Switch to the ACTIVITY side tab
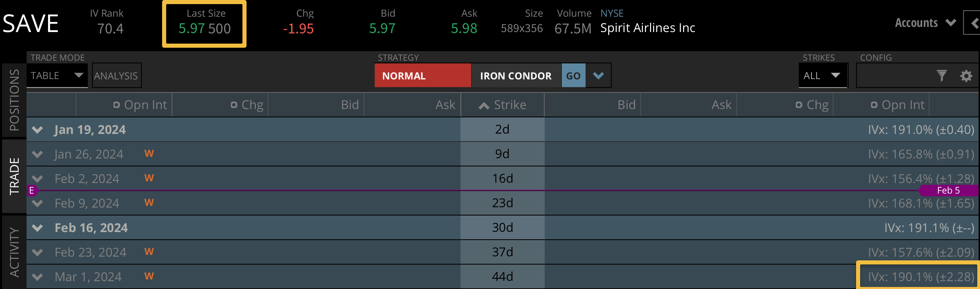The image size is (980, 289). pos(14,252)
